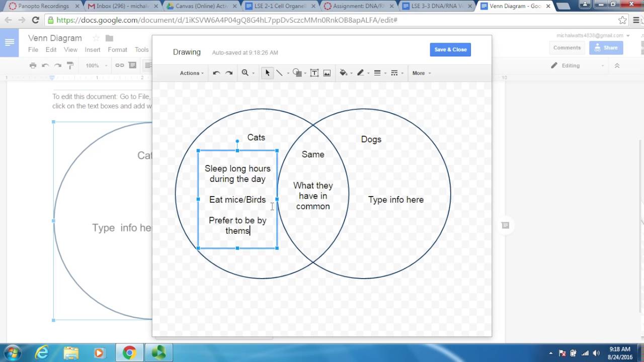Open the Line weight options
This screenshot has height=362, width=644.
point(377,73)
